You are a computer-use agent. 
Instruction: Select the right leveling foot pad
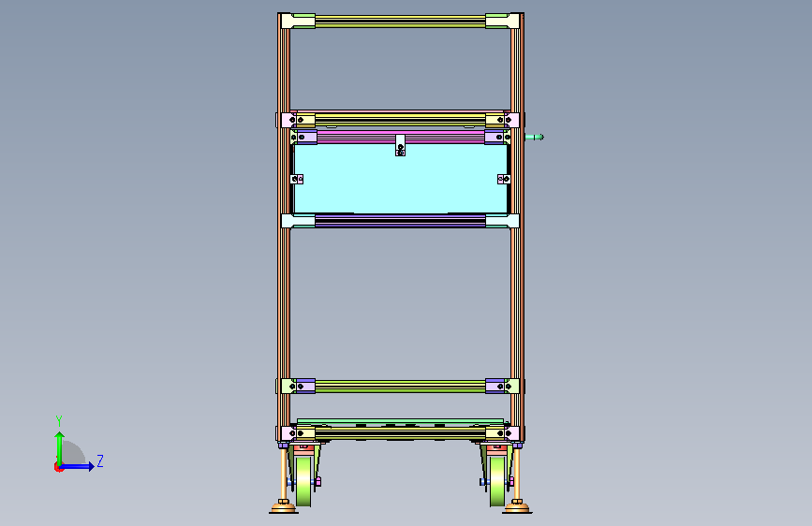[517, 507]
